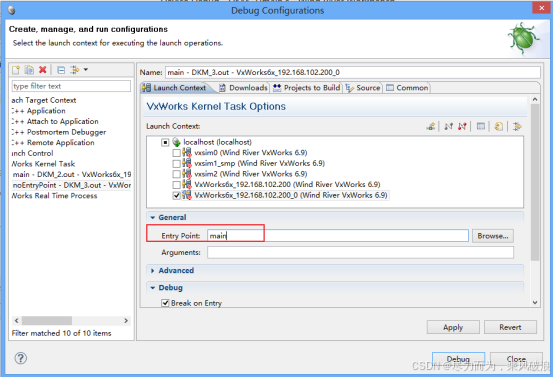Image resolution: width=554 pixels, height=377 pixels.
Task: Click the connect target icon
Action: (448, 126)
